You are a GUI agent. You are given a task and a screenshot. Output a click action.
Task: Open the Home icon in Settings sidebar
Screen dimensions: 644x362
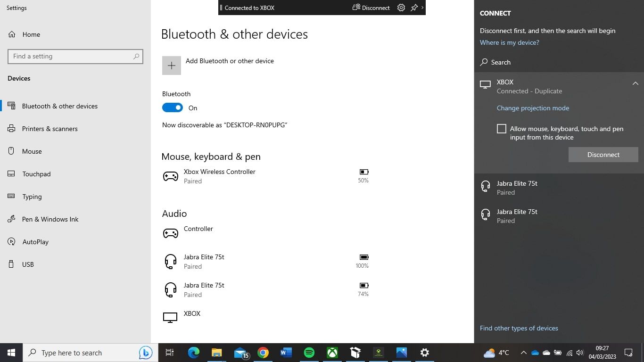[x=11, y=34]
